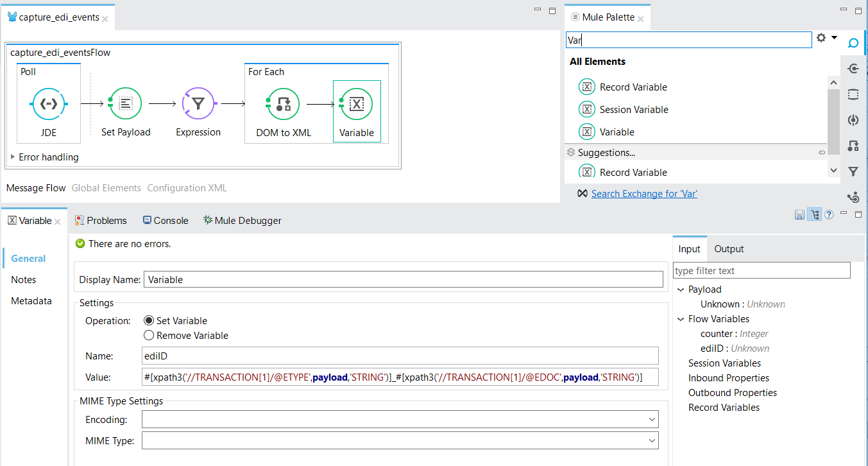Select the DOM to XML transformer icon
Screen dimensions: 868x466
click(x=284, y=104)
